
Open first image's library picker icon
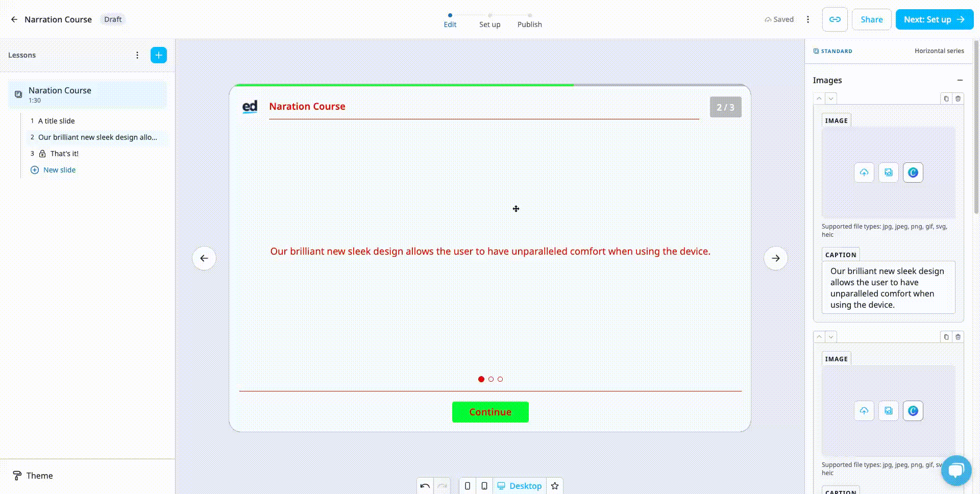coord(888,172)
